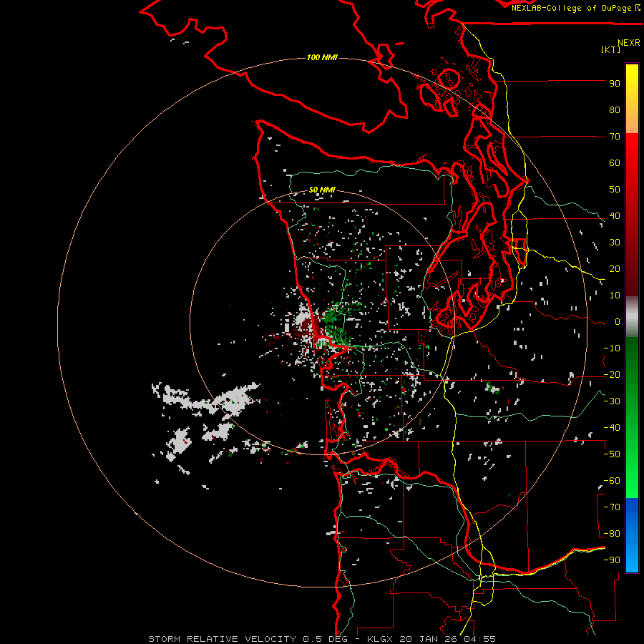Screen dimensions: 644x644
Task: Click the "-80" value on the velocity scale
Action: [x=612, y=534]
